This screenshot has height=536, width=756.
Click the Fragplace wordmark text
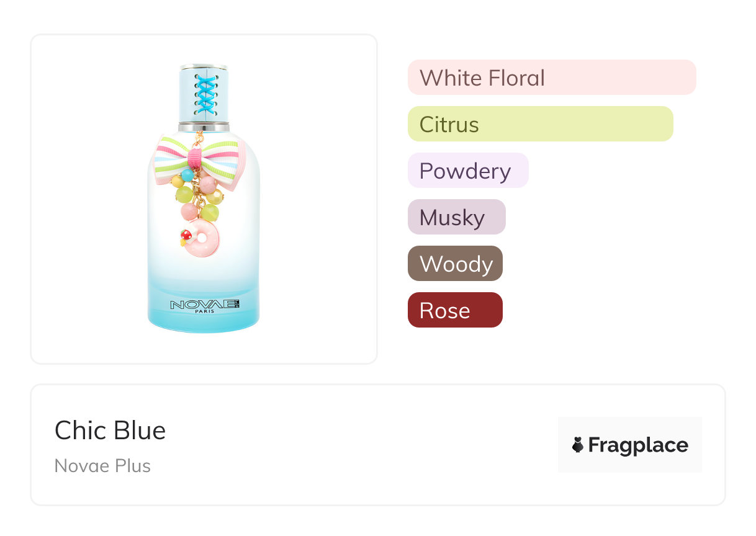[x=638, y=445]
